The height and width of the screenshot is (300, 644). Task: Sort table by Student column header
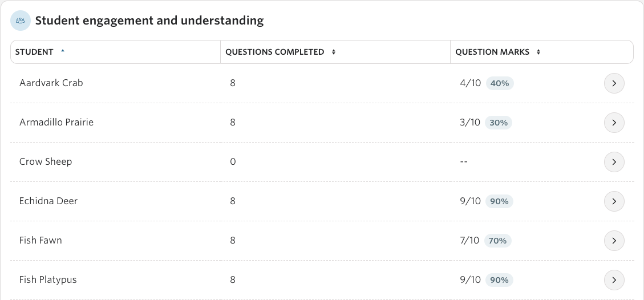[34, 52]
